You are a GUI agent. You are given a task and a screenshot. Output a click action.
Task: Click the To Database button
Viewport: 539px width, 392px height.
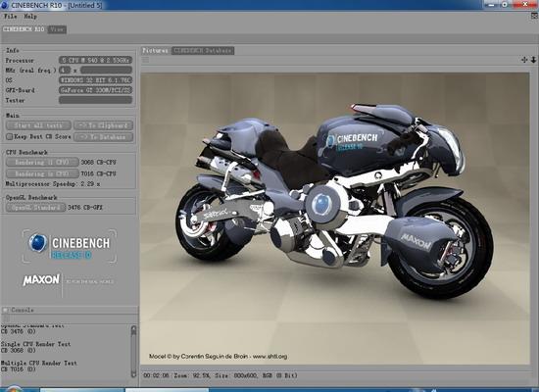(x=104, y=137)
